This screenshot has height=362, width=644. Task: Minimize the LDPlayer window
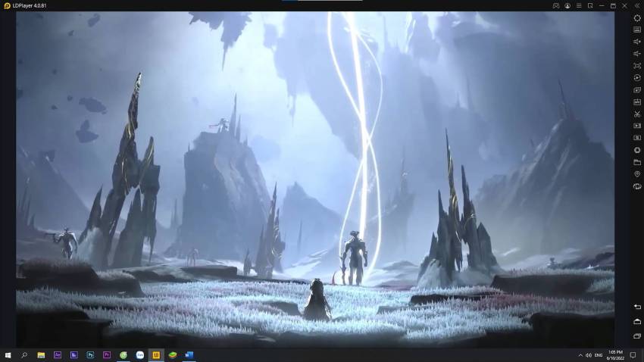click(x=602, y=6)
